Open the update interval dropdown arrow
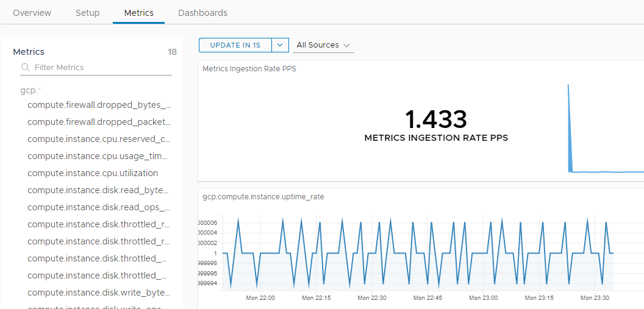Viewport: 644px width, 309px height. click(280, 45)
